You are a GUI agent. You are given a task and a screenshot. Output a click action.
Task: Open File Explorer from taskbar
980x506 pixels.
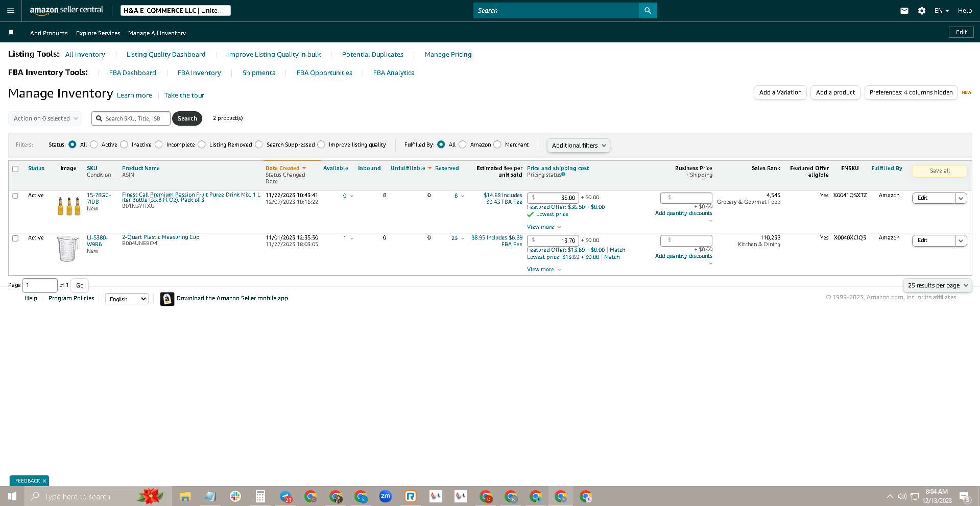tap(185, 496)
